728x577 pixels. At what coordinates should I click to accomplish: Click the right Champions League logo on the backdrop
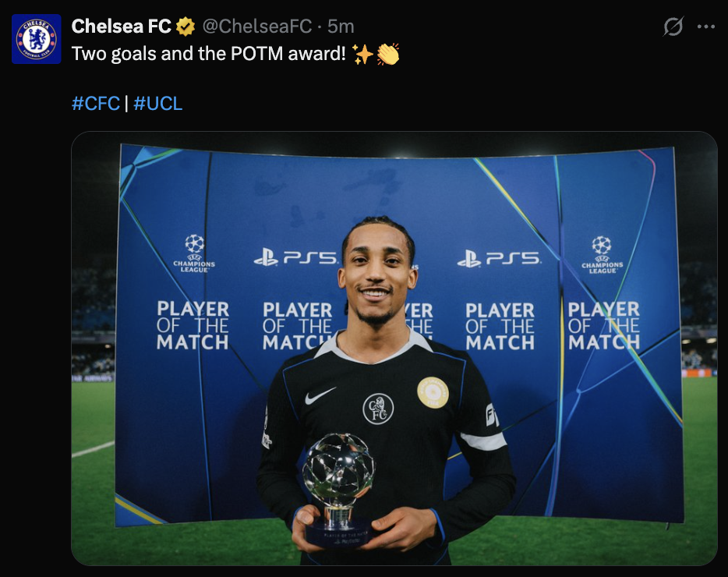pyautogui.click(x=603, y=255)
